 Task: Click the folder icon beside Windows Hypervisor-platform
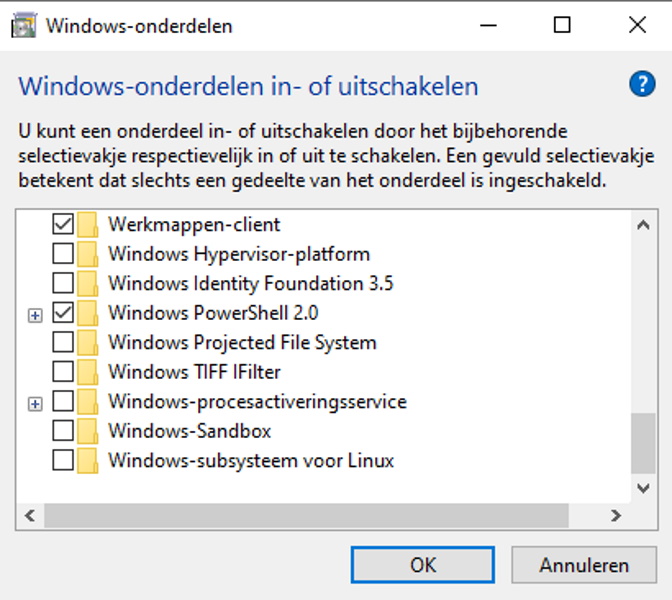(x=88, y=254)
